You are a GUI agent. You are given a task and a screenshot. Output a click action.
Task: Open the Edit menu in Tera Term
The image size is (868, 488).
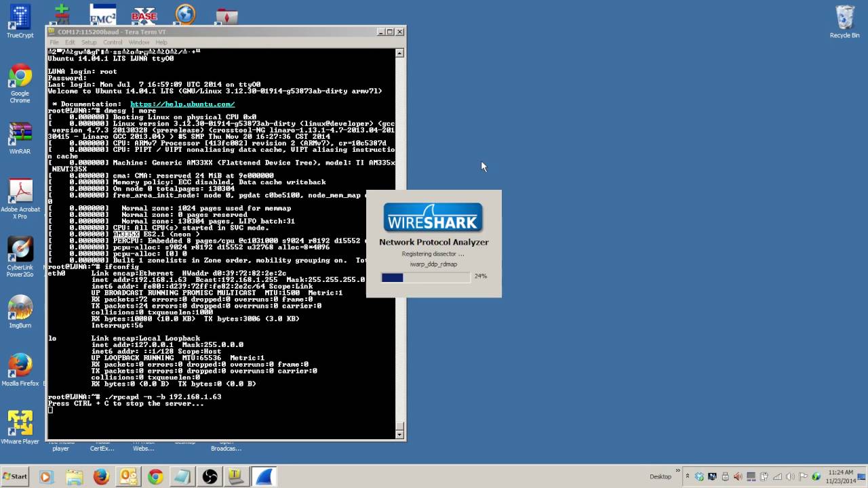[70, 42]
